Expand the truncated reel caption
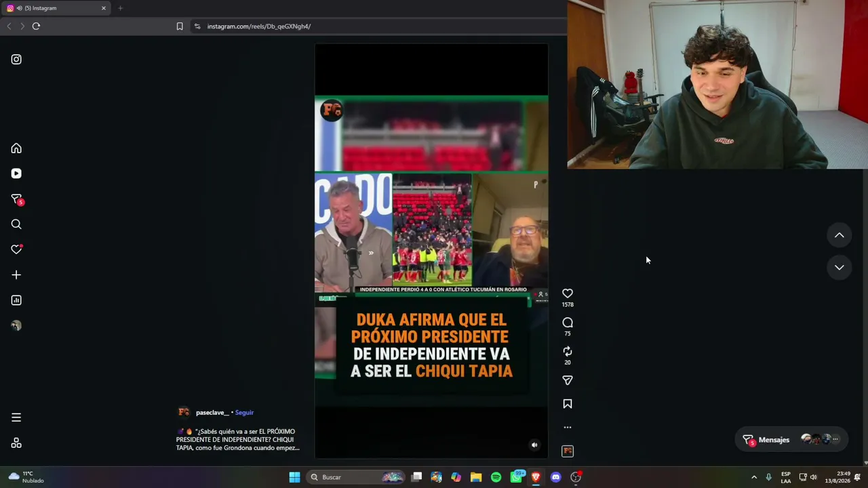This screenshot has height=488, width=868. click(x=237, y=440)
